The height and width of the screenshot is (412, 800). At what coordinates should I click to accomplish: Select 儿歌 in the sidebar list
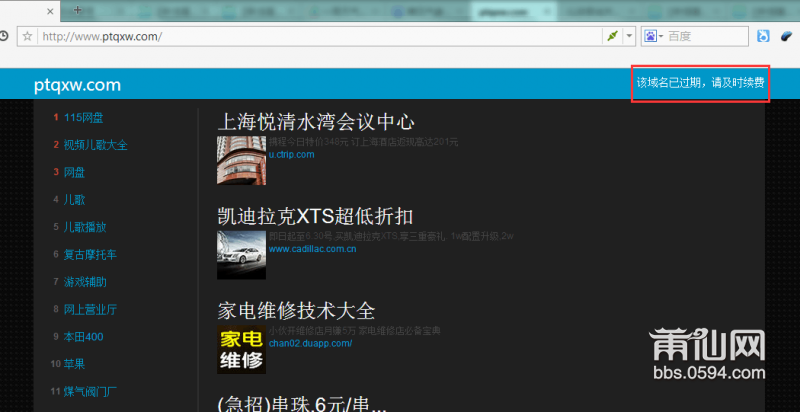74,200
